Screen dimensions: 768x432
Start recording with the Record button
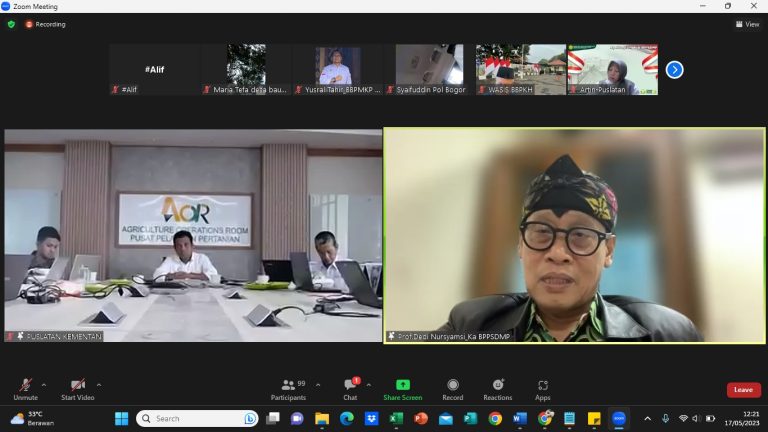pos(453,390)
